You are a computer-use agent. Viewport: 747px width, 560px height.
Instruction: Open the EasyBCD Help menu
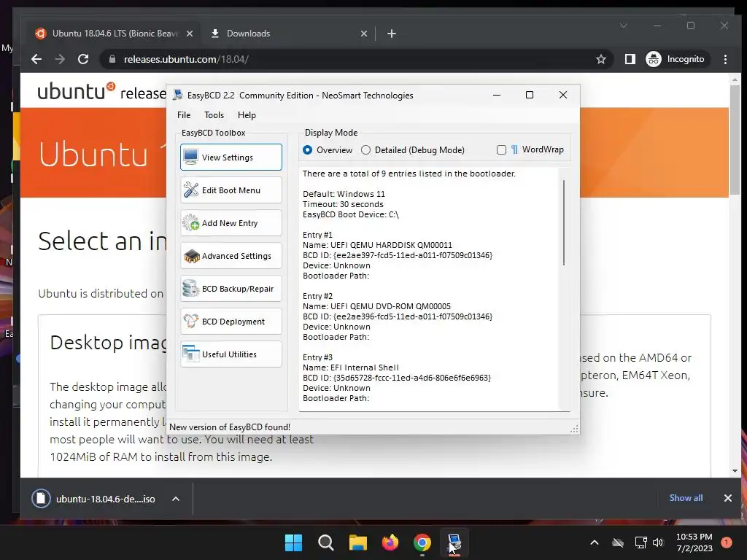coord(247,114)
